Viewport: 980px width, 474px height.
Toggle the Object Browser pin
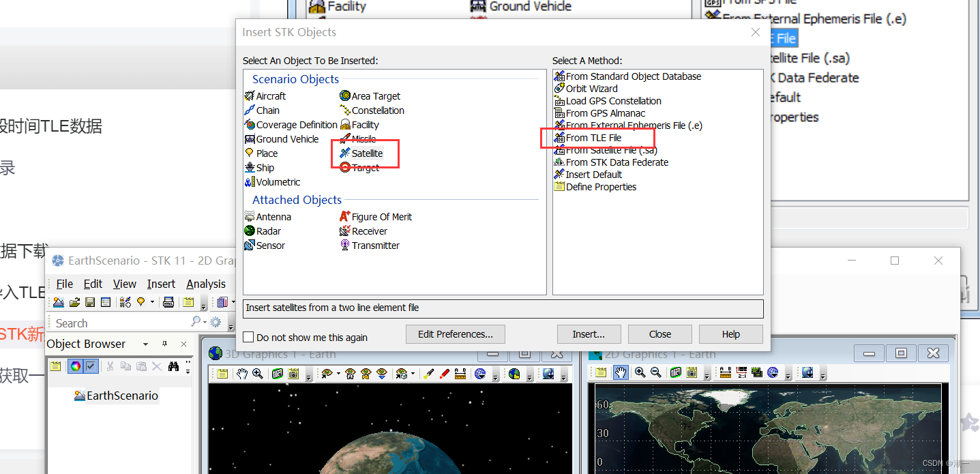click(x=164, y=344)
